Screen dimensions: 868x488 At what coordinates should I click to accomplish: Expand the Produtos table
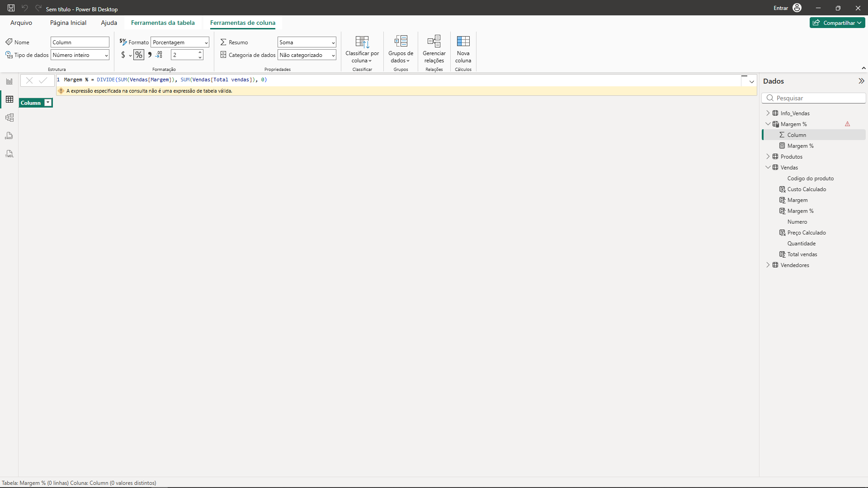768,156
